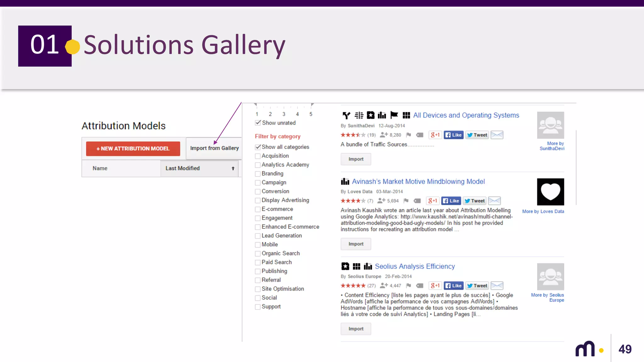This screenshot has width=644, height=362.
Task: Click More by Loves Data link
Action: (x=543, y=211)
